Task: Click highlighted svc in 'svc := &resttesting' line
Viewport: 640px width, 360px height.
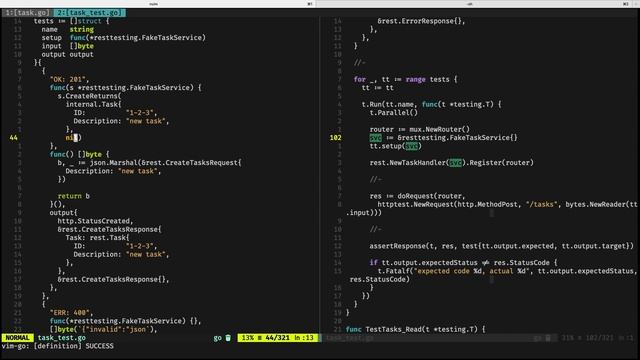Action: point(376,138)
